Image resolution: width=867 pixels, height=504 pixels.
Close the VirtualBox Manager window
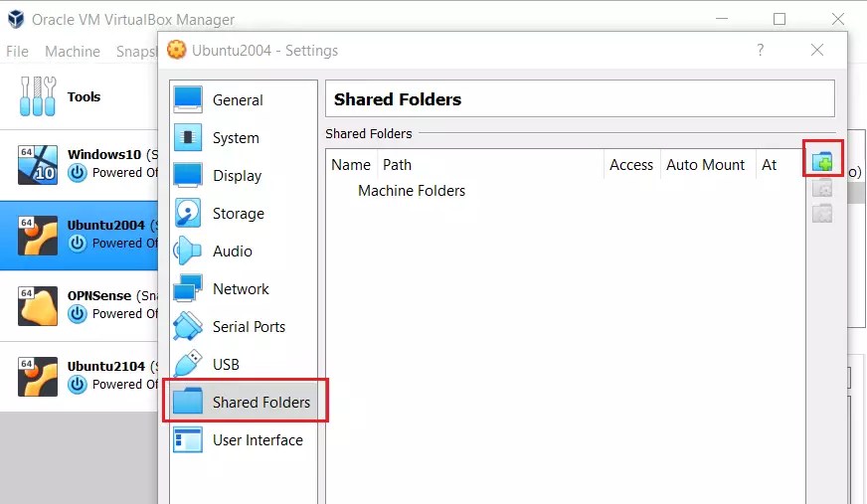(838, 19)
